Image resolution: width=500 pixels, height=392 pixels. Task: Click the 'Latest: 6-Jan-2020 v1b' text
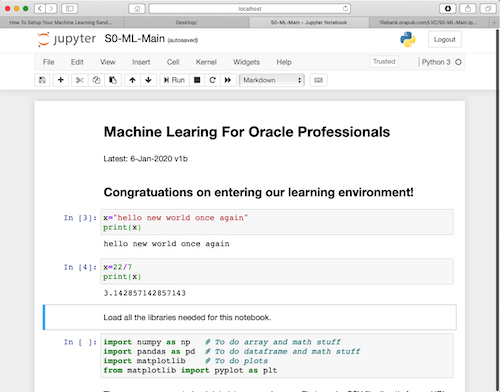(x=145, y=159)
